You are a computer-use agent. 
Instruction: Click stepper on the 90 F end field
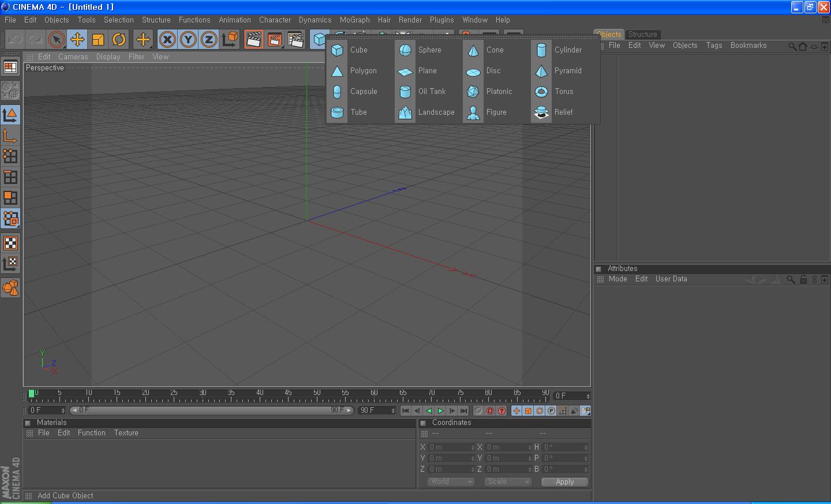coord(393,411)
